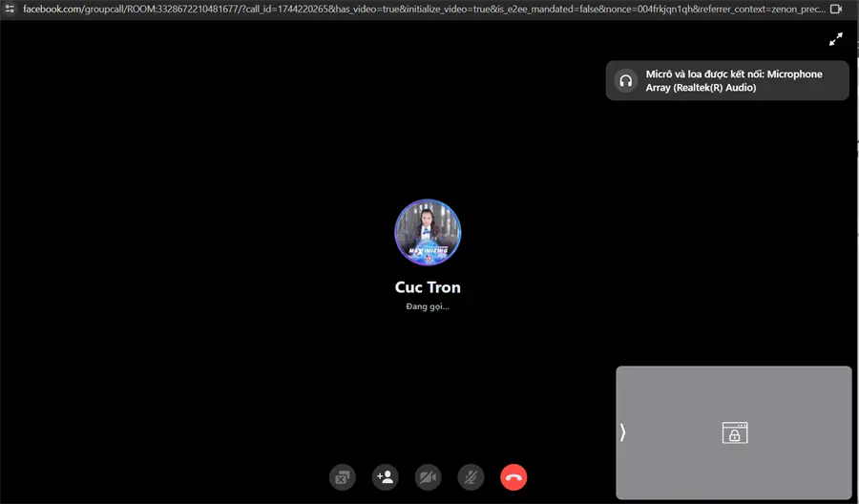Open the 'Micrô và loa được kết nối' notification
Viewport: 859px width, 504px height.
point(727,80)
